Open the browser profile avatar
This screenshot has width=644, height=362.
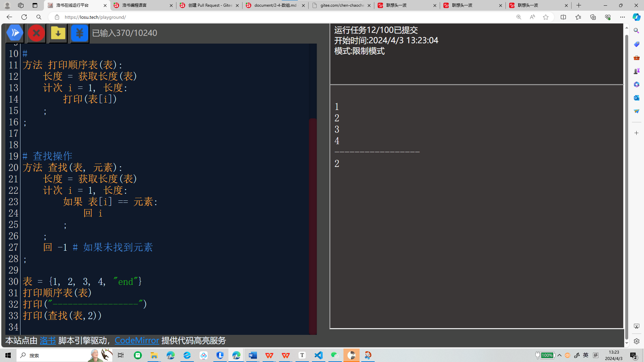pyautogui.click(x=7, y=5)
